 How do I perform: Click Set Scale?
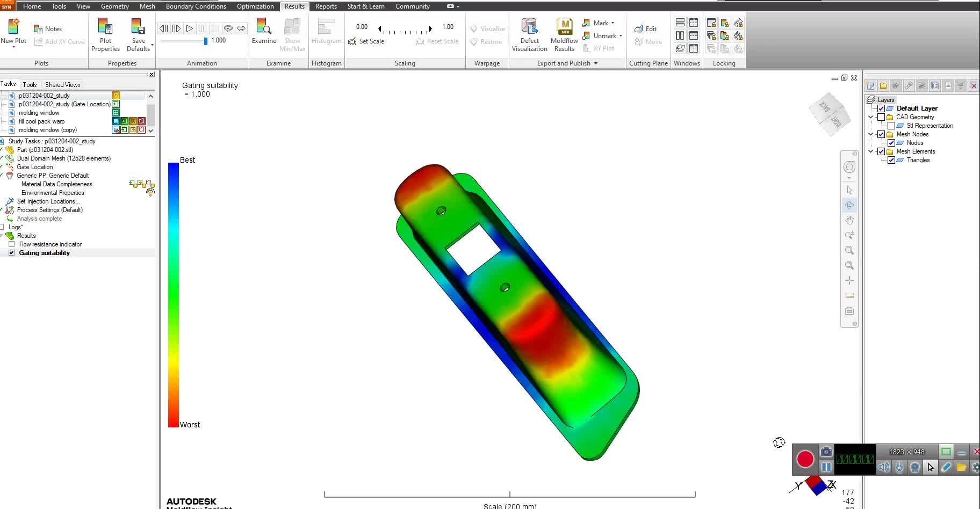366,41
